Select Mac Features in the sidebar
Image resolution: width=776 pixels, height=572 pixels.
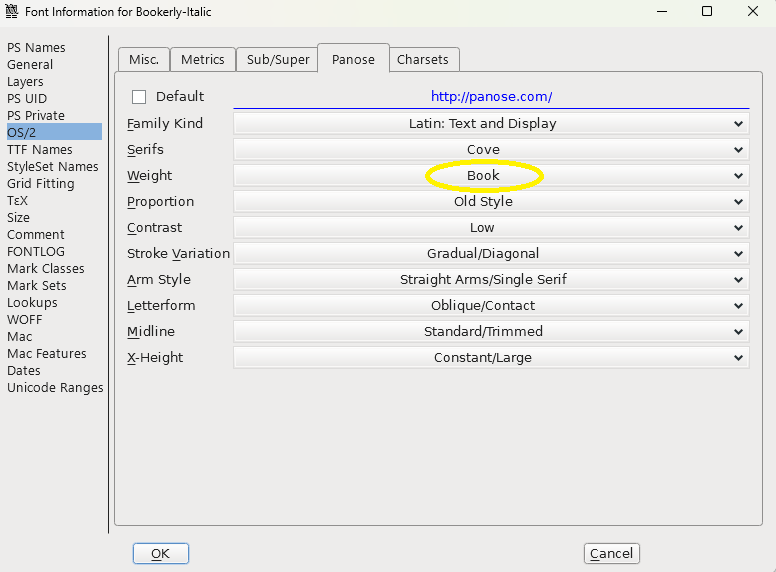coord(47,354)
